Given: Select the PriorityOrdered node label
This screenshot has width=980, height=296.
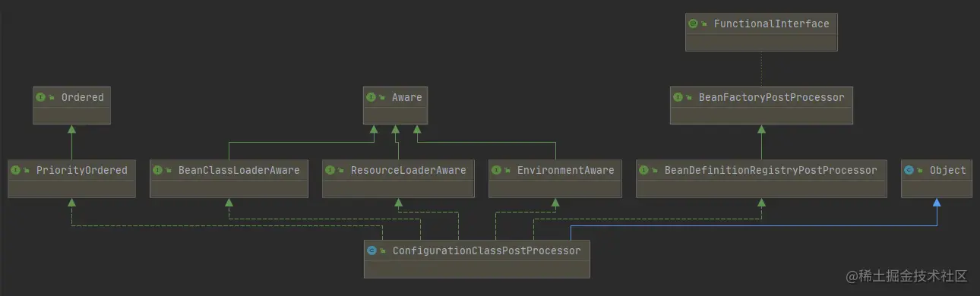Looking at the screenshot, I should coord(81,171).
